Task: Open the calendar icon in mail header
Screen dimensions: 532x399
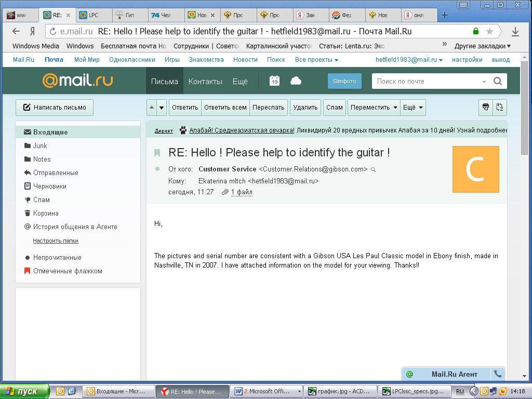Action: [274, 81]
